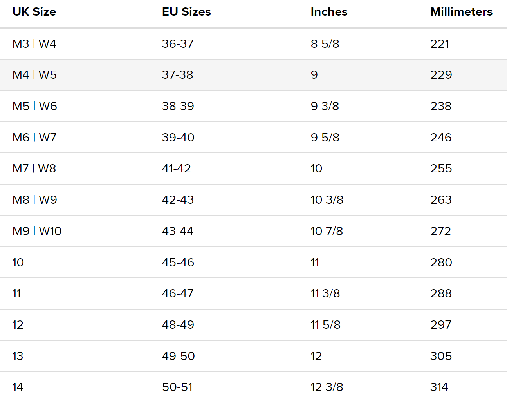The width and height of the screenshot is (507, 420).
Task: Select the M6 | W7 size cell
Action: pos(34,138)
